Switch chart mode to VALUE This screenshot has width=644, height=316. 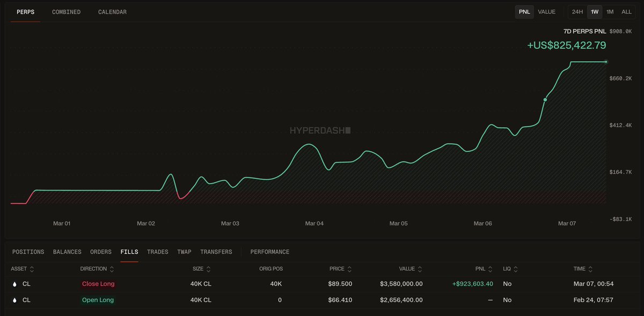click(546, 12)
